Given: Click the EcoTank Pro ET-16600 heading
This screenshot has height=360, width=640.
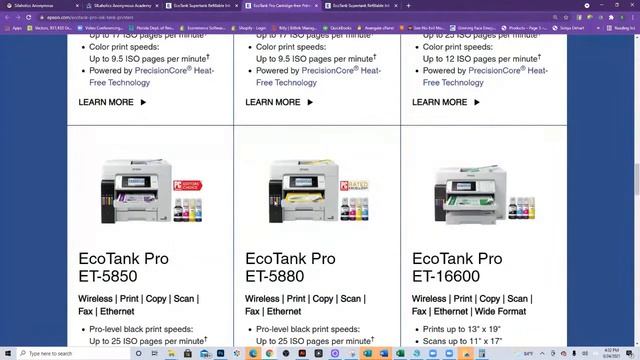Looking at the screenshot, I should [x=457, y=267].
